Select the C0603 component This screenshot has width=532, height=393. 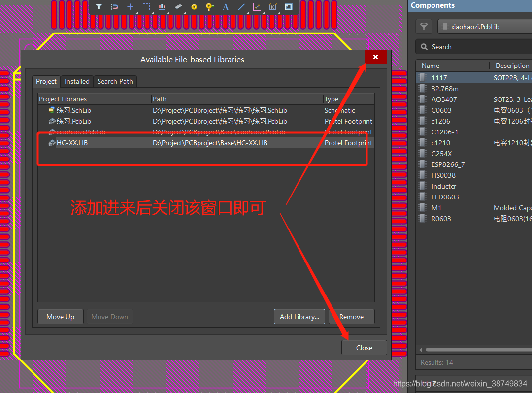[474, 110]
